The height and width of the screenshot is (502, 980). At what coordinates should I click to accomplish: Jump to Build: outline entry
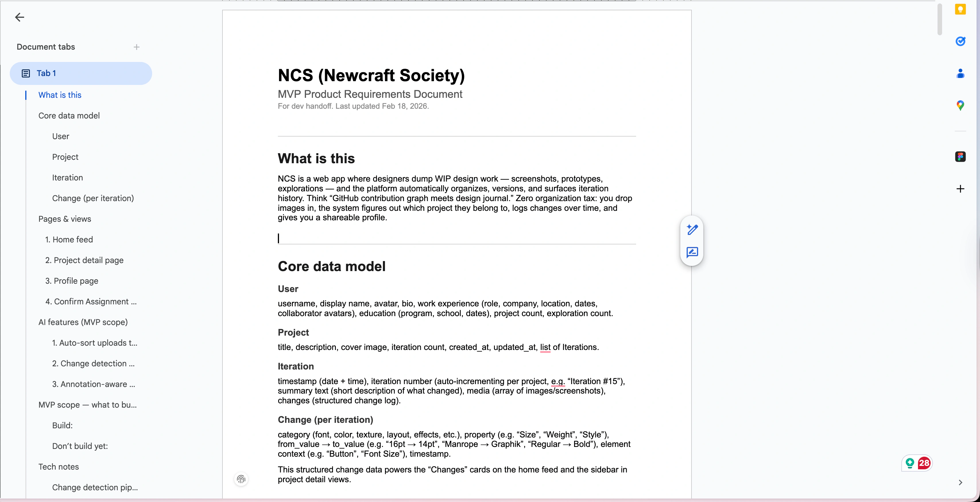click(62, 426)
